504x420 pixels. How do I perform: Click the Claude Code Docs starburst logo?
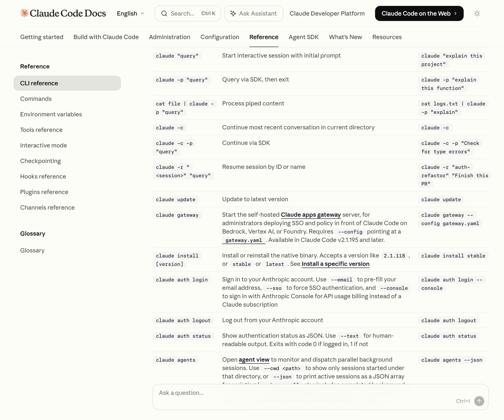tap(24, 13)
